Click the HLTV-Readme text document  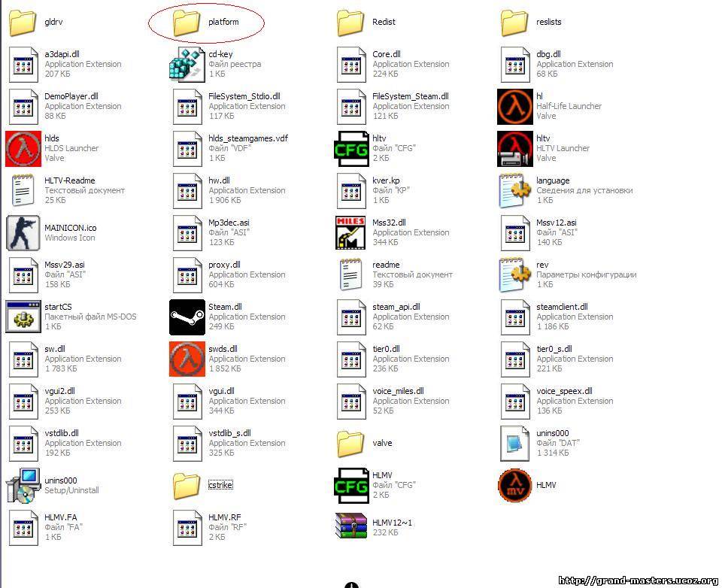pyautogui.click(x=23, y=190)
